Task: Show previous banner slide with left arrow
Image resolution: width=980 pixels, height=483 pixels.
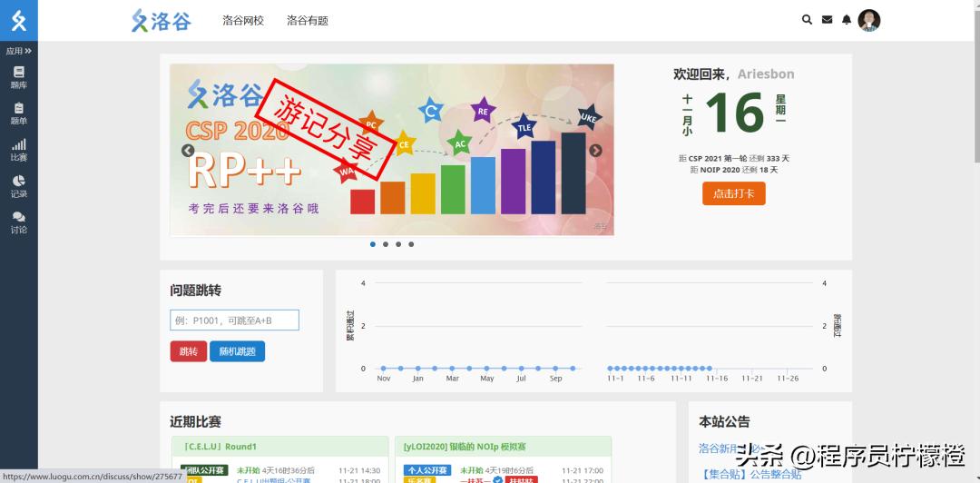Action: (188, 151)
